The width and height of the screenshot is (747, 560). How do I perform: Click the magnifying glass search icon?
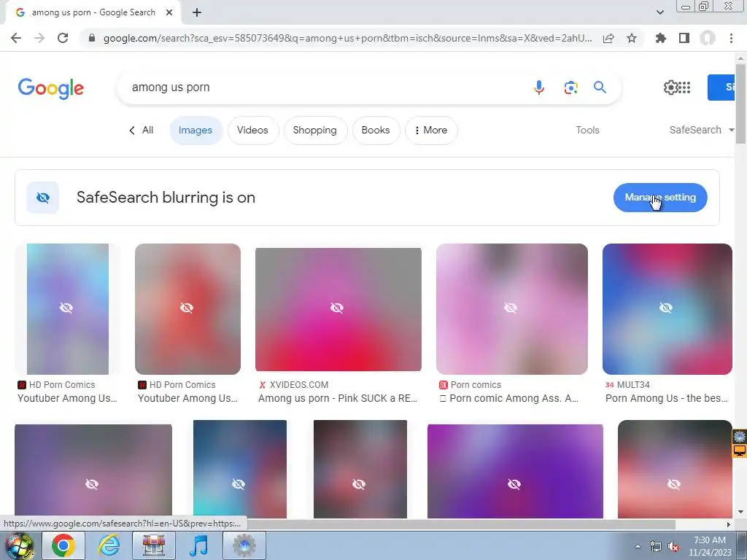pos(600,87)
